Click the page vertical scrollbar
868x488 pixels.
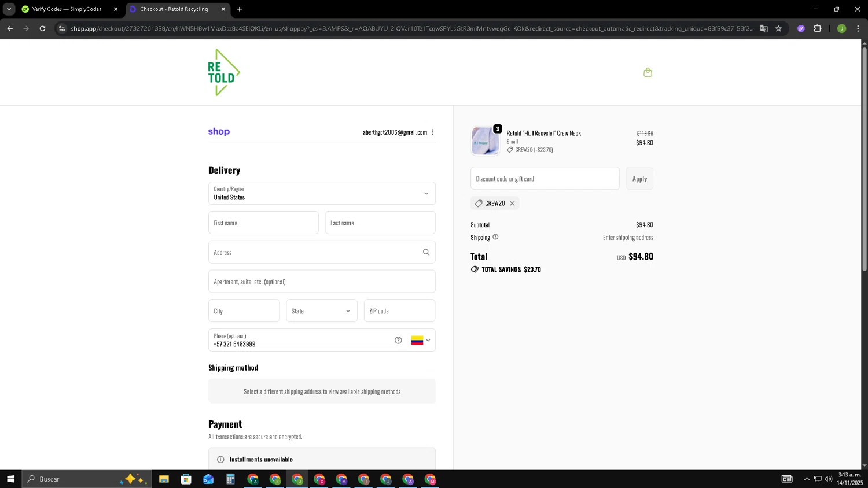coord(865,159)
